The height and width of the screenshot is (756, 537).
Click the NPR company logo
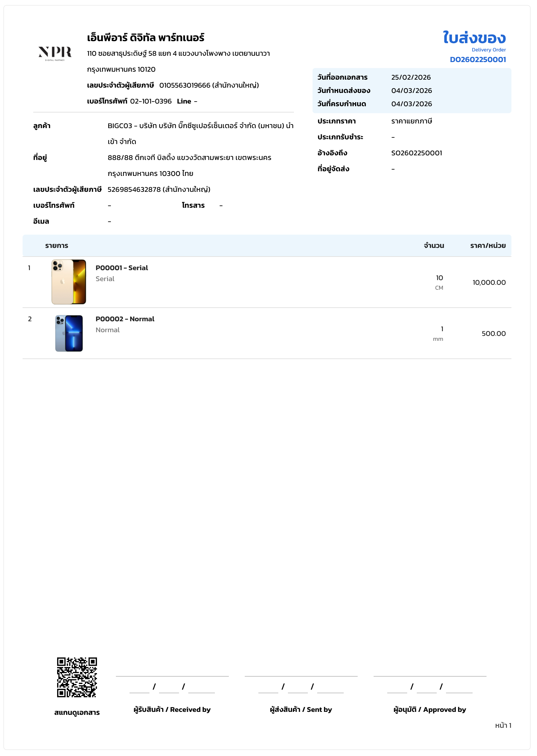click(55, 53)
